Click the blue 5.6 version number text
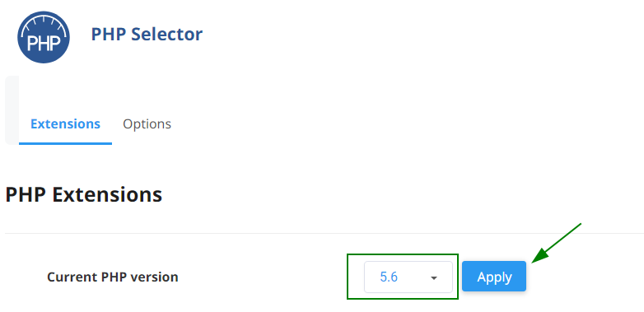The image size is (644, 312). coord(389,277)
